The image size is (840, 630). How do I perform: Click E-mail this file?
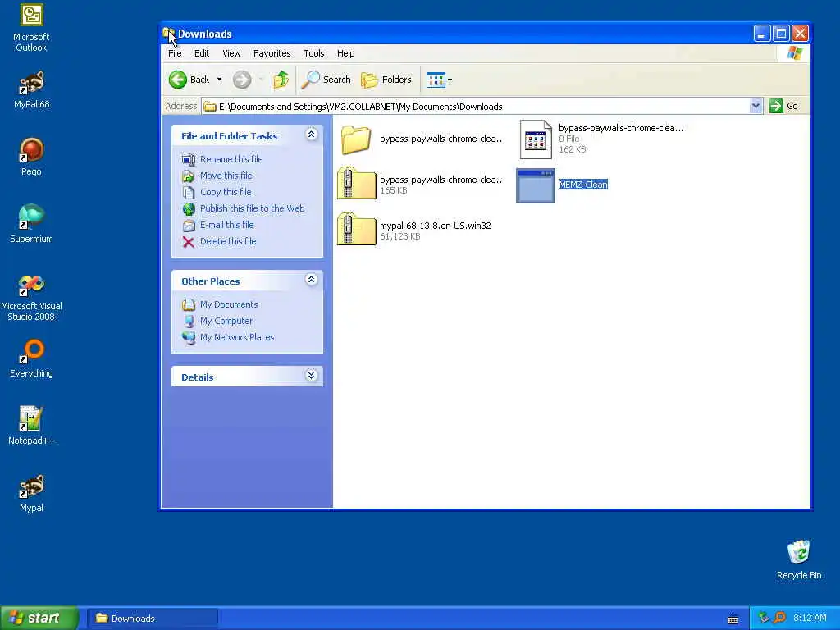pos(226,225)
